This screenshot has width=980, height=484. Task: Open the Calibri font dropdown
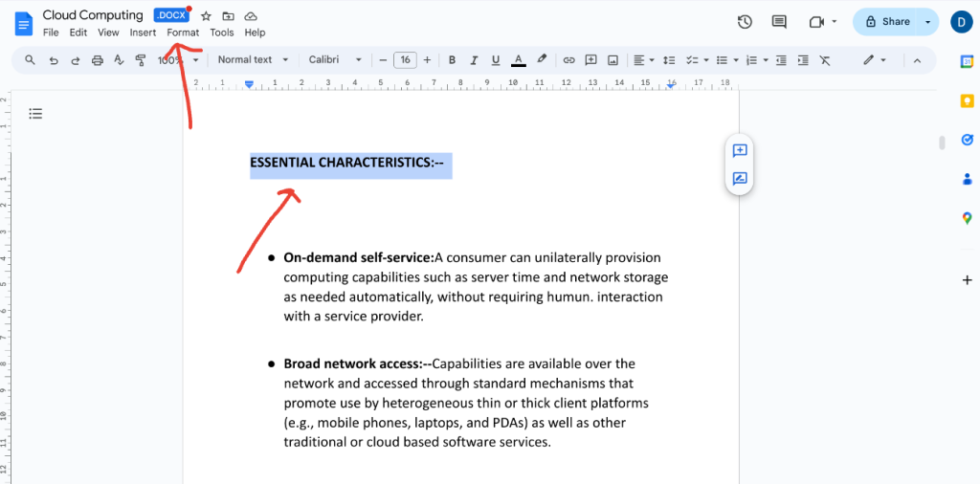pyautogui.click(x=335, y=60)
